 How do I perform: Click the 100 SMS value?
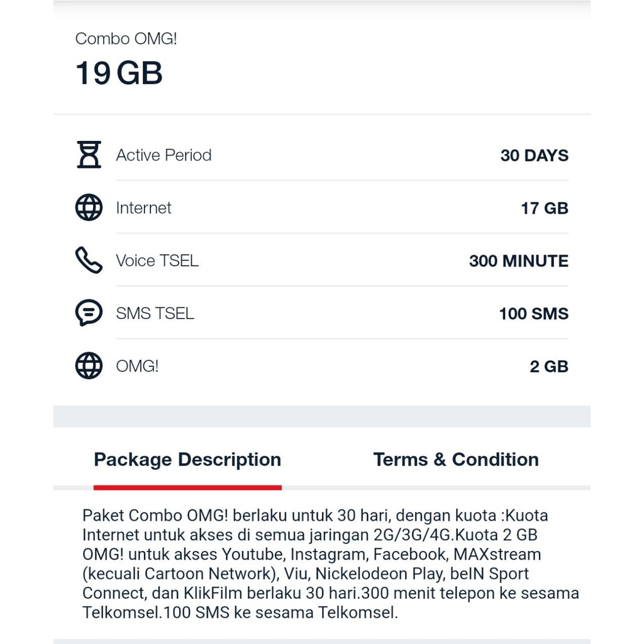coord(533,313)
